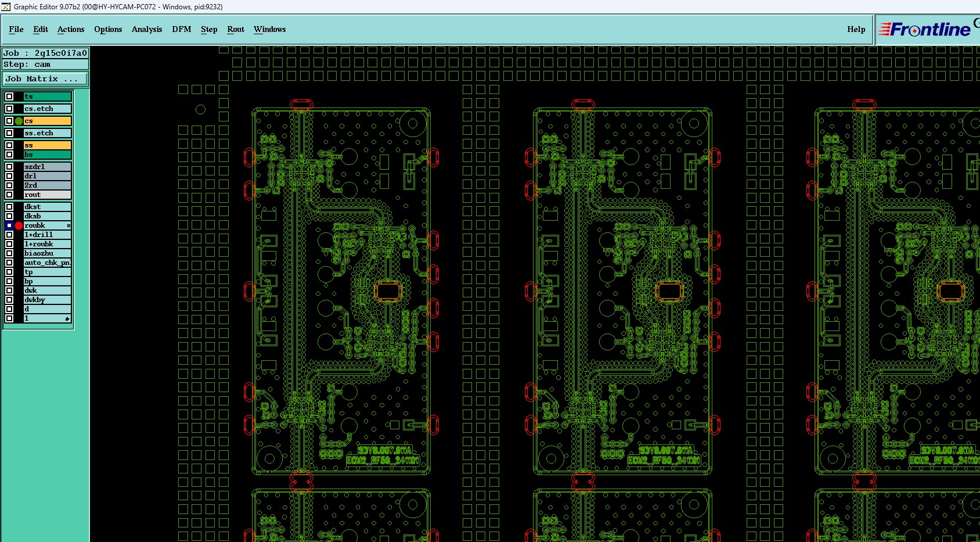980x542 pixels.
Task: Toggle the dkst layer checkbox
Action: click(9, 207)
